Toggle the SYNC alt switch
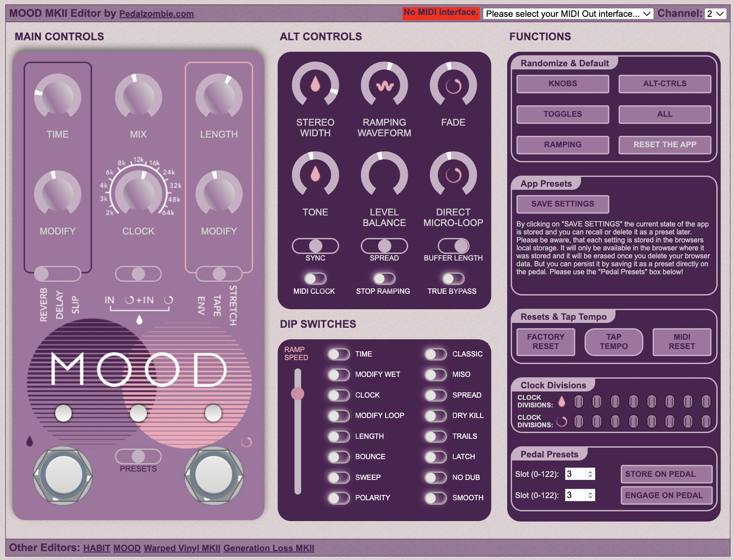Image resolution: width=734 pixels, height=560 pixels. 315,245
